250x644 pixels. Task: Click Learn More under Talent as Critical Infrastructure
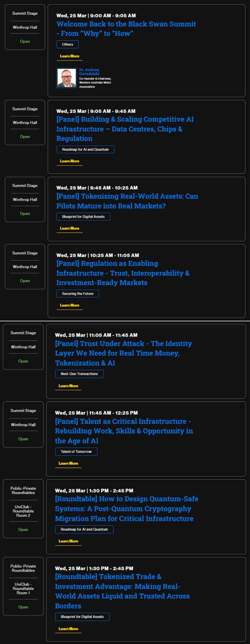coord(68,464)
